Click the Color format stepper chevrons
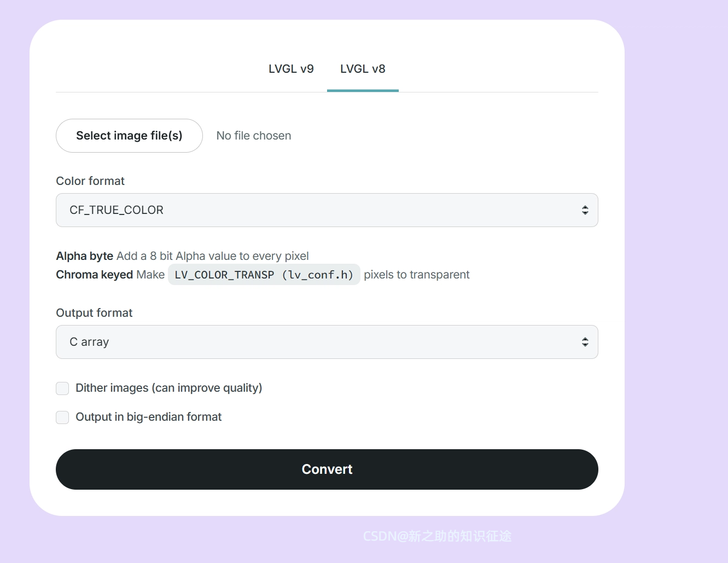 tap(585, 210)
